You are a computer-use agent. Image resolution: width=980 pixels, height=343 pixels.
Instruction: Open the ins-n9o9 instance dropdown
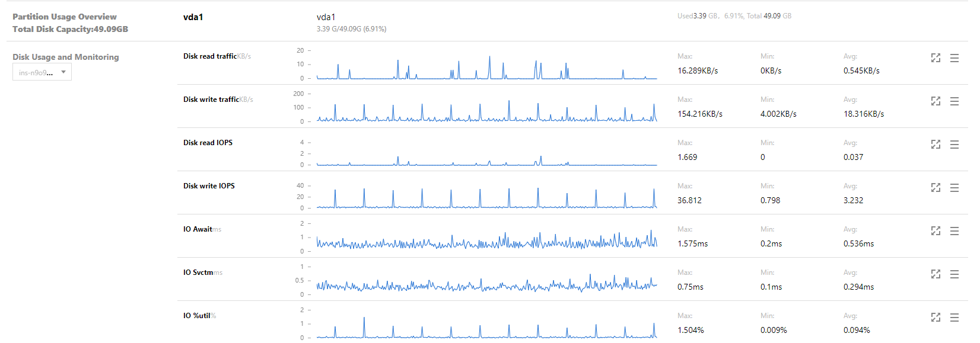[42, 72]
